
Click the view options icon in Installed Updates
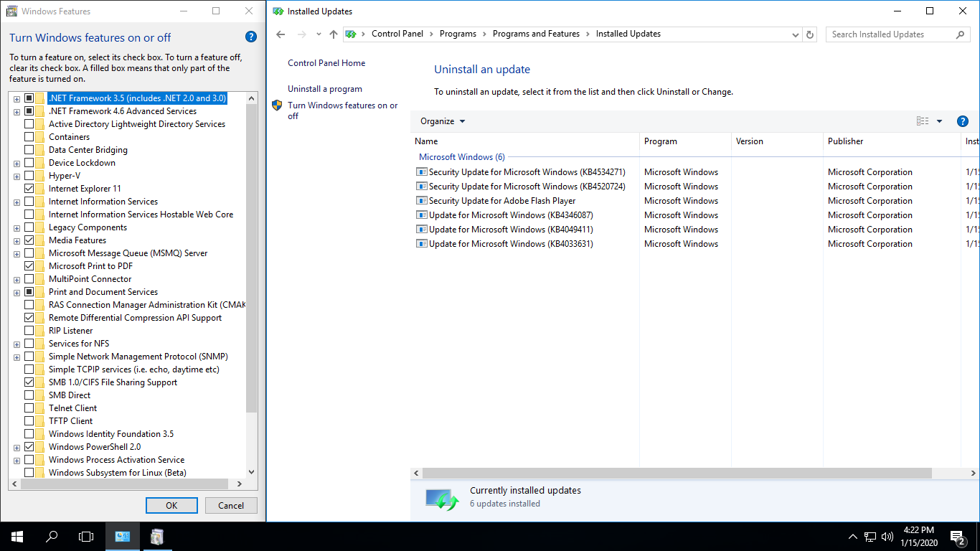923,121
